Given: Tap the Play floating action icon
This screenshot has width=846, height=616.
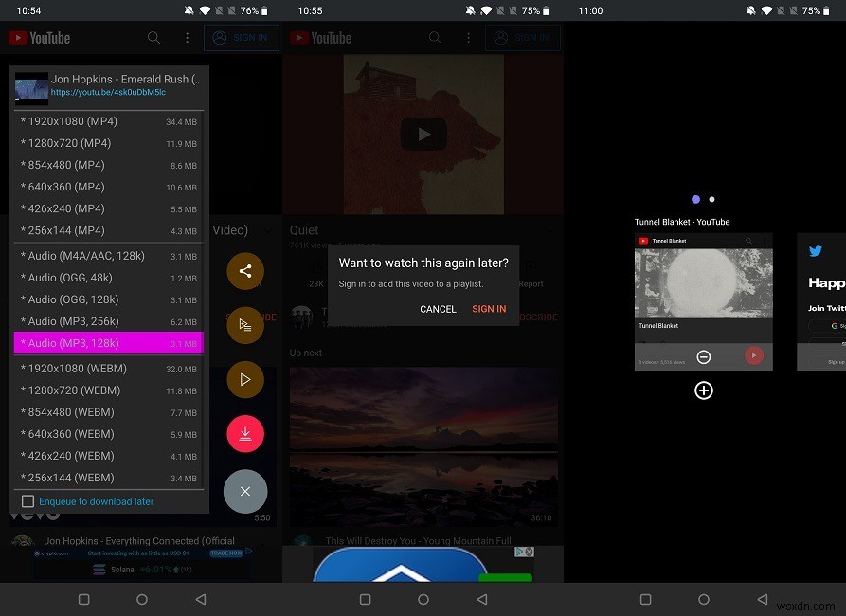Looking at the screenshot, I should 245,379.
